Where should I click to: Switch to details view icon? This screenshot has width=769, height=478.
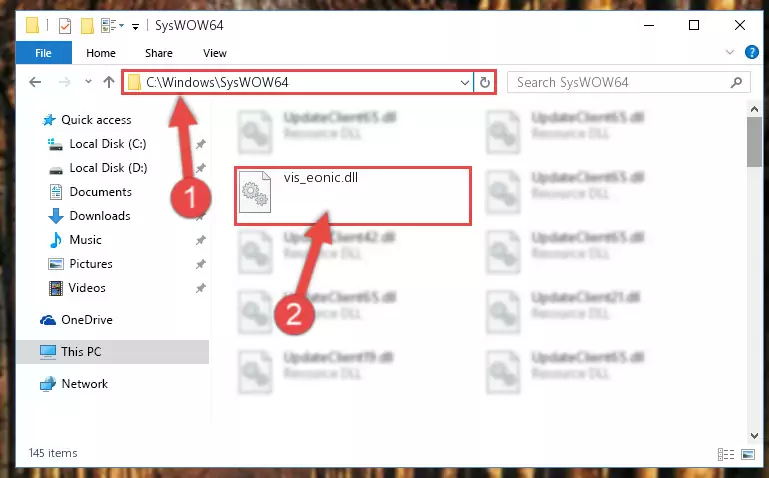tap(726, 454)
